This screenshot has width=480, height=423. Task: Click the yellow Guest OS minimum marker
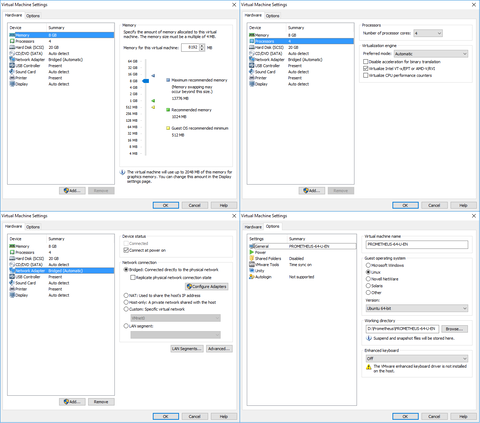pos(153,107)
